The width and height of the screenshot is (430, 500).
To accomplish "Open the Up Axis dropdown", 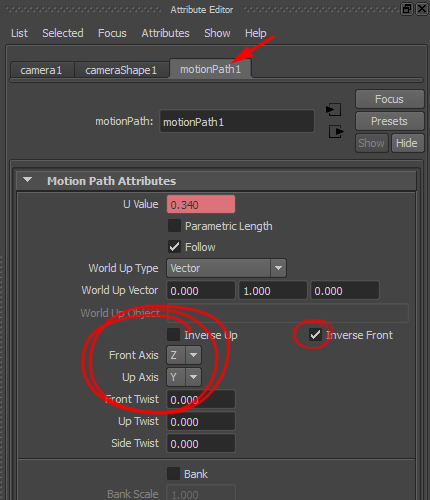I will click(x=184, y=377).
